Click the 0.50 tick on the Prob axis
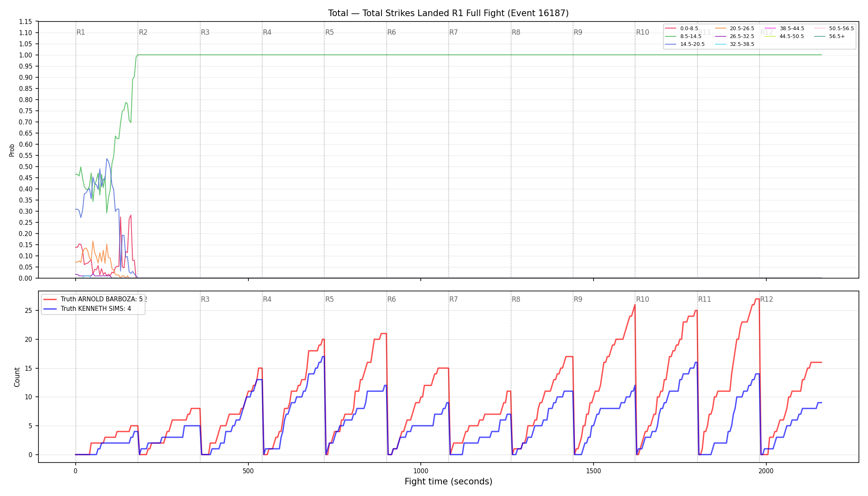Viewport: 868px width, 496px height. point(26,167)
